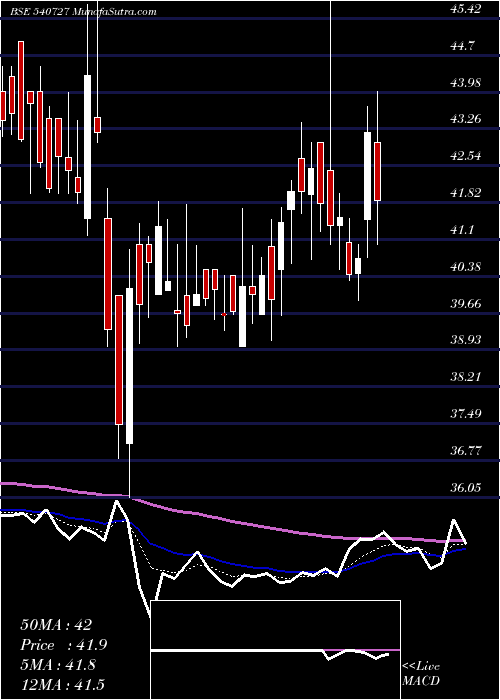
Task: Select the Price : 41.9 text
Action: (64, 645)
